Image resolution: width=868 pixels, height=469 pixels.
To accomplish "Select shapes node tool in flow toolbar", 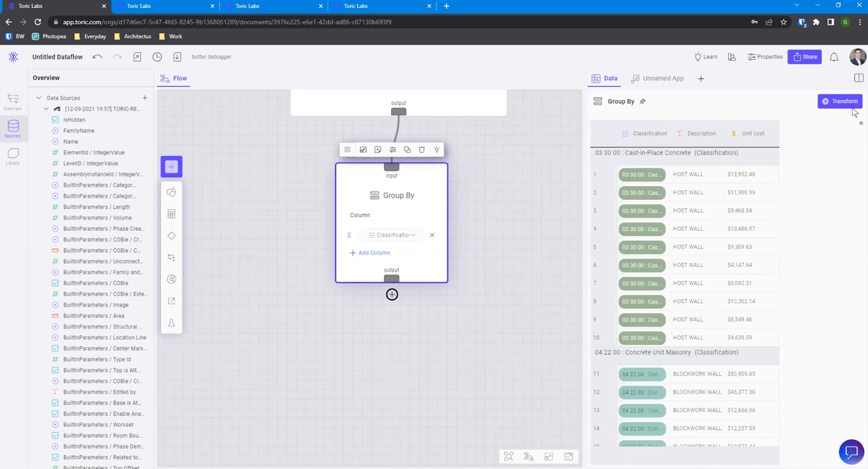I will (171, 192).
